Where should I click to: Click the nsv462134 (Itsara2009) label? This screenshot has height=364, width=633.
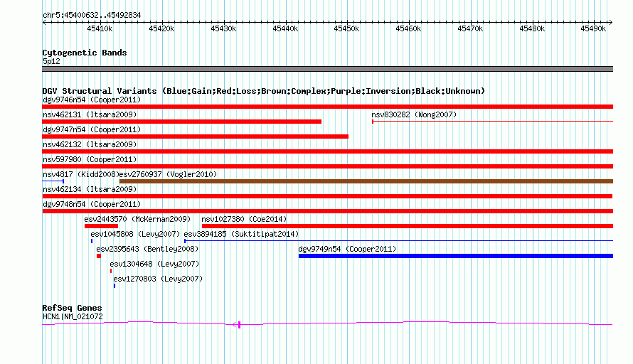[90, 189]
